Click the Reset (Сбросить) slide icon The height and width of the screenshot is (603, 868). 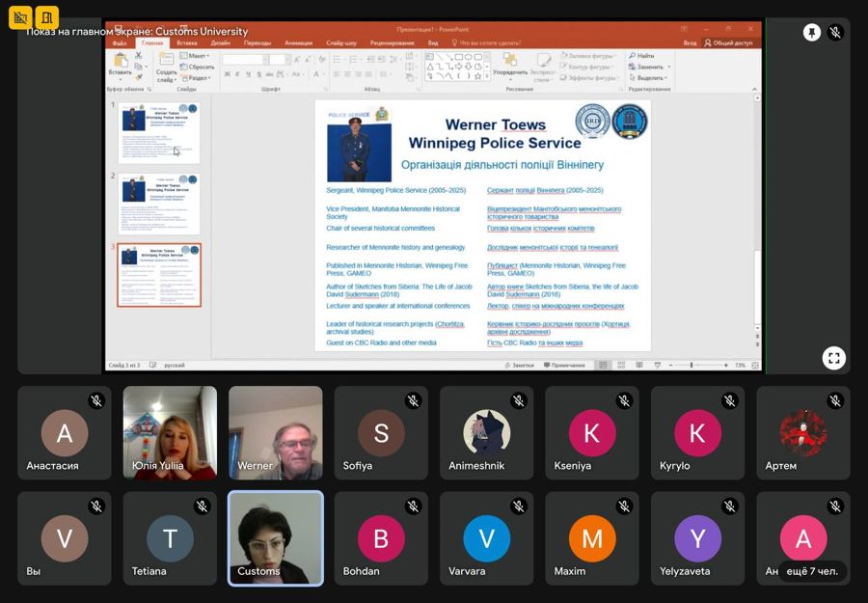198,67
